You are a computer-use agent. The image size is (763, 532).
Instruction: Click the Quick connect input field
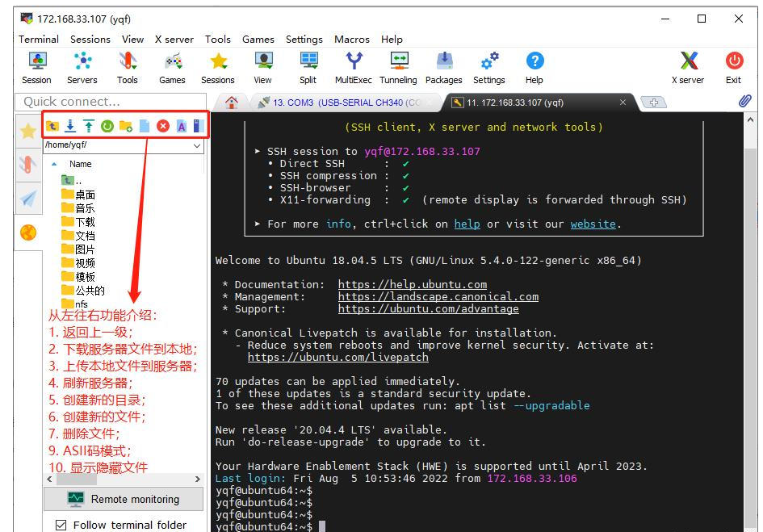[x=111, y=102]
